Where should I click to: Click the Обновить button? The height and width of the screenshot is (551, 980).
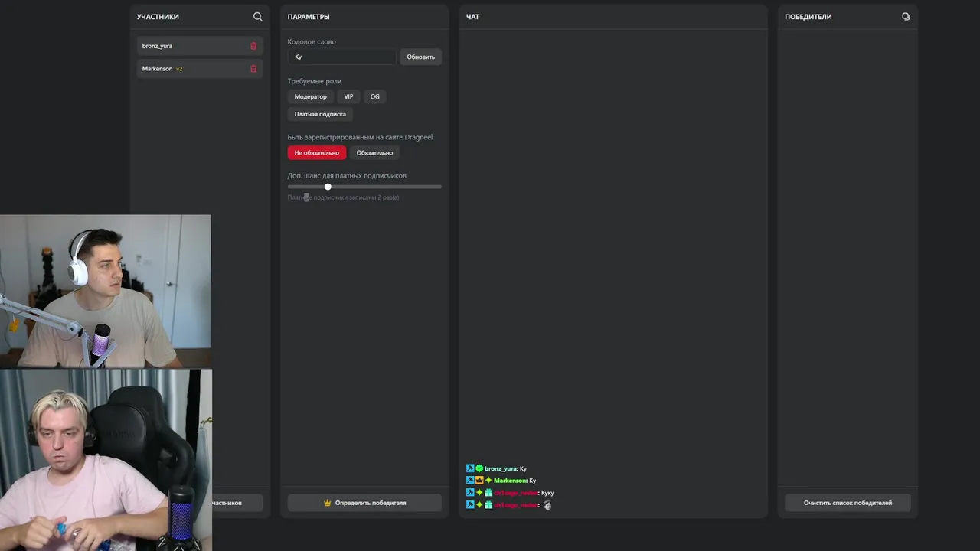(x=420, y=57)
